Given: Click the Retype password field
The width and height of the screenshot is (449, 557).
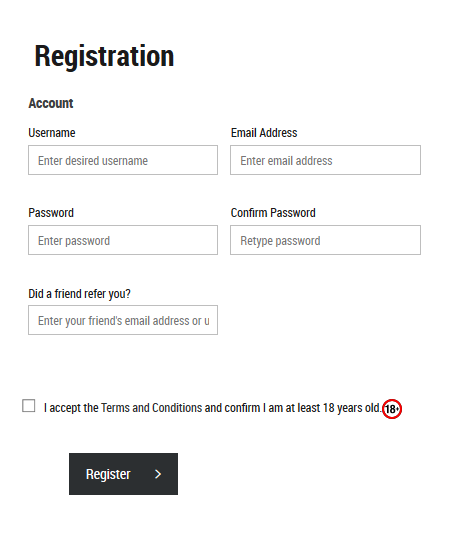Looking at the screenshot, I should tap(325, 240).
